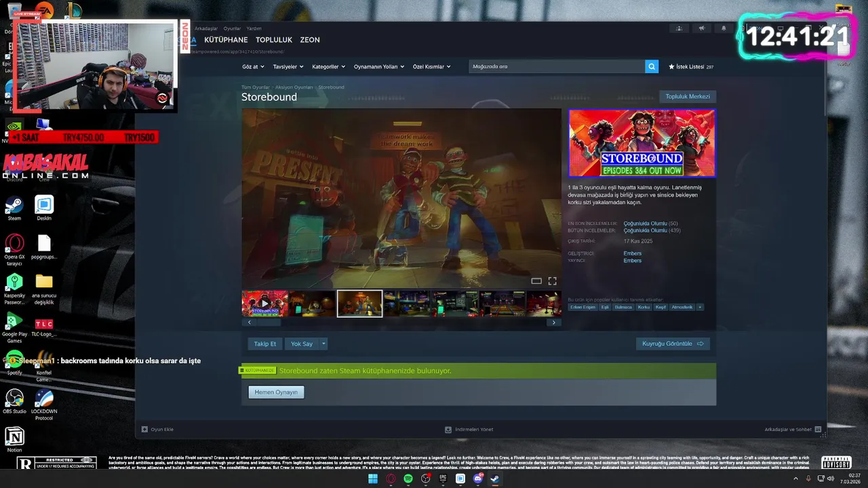868x488 pixels.
Task: Open Aksiyon Oyunları breadcrumb link
Action: point(294,87)
